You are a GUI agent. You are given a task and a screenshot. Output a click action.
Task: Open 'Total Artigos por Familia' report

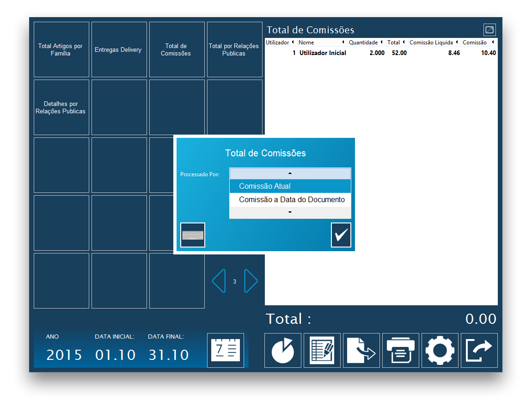pos(61,49)
